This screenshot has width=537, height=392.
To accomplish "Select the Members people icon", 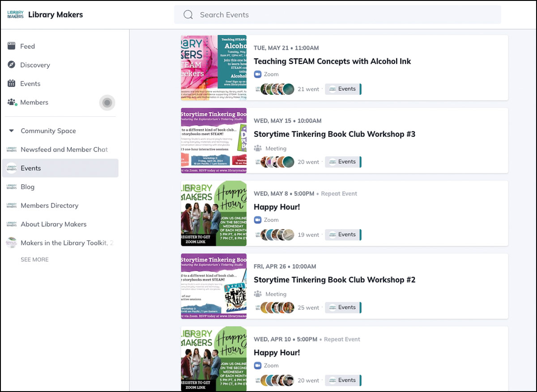I will (12, 102).
